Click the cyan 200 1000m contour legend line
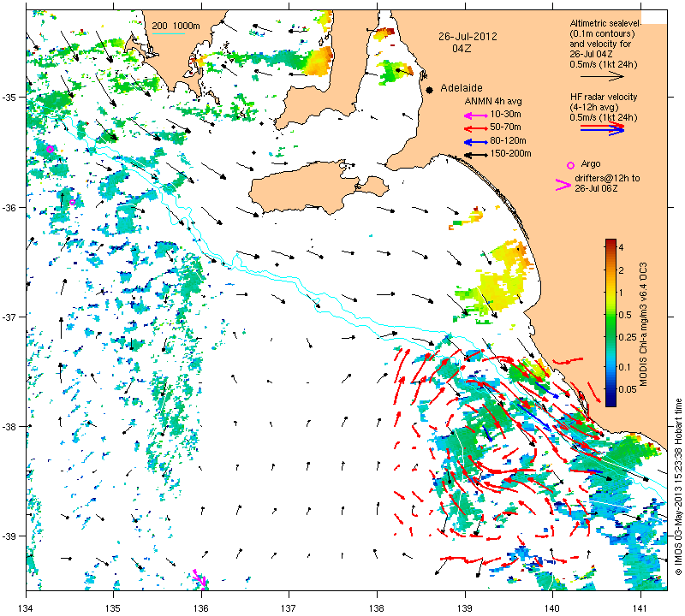This screenshot has width=685, height=616. click(x=168, y=33)
